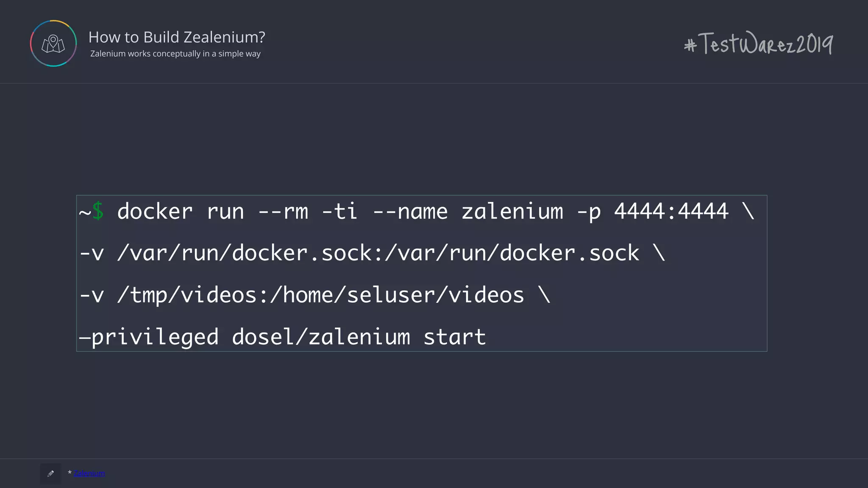Click the pencil note icon

pyautogui.click(x=50, y=474)
